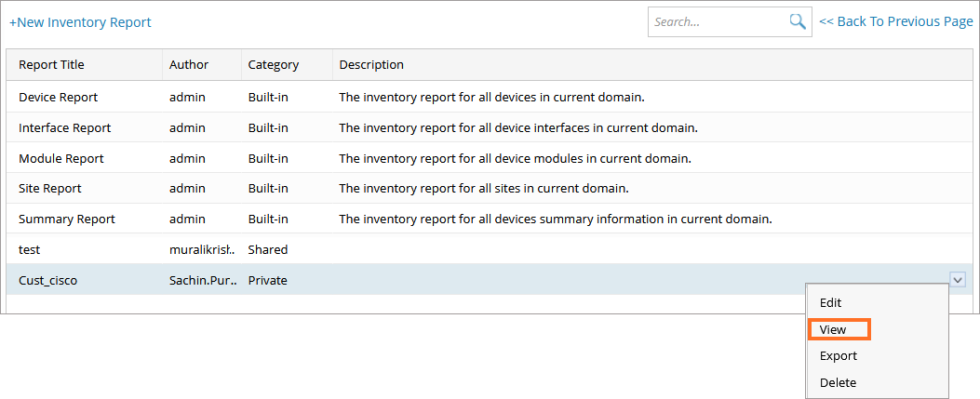
Task: Select the shared test report row
Action: (x=30, y=249)
